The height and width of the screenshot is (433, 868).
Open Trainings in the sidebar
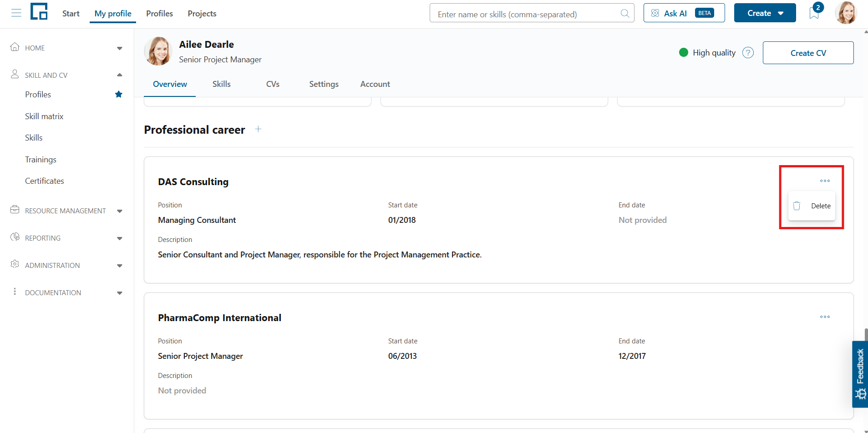[x=41, y=160]
